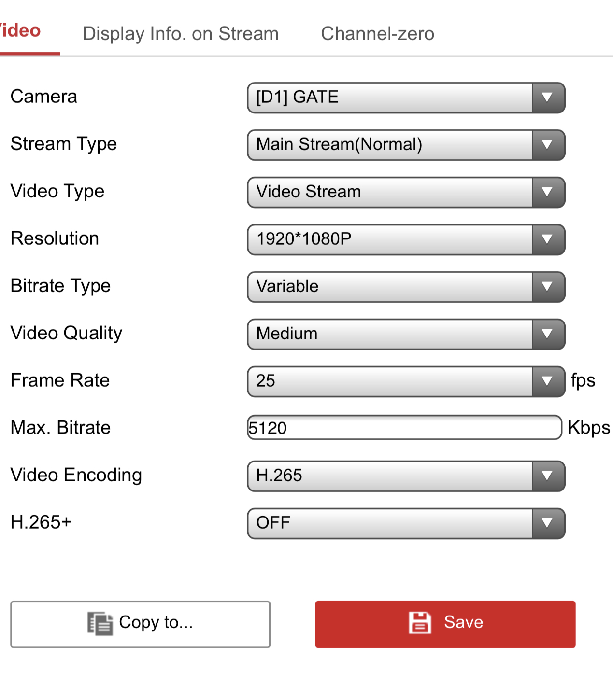613x700 pixels.
Task: Click the floppy disk icon on Save
Action: (x=420, y=622)
